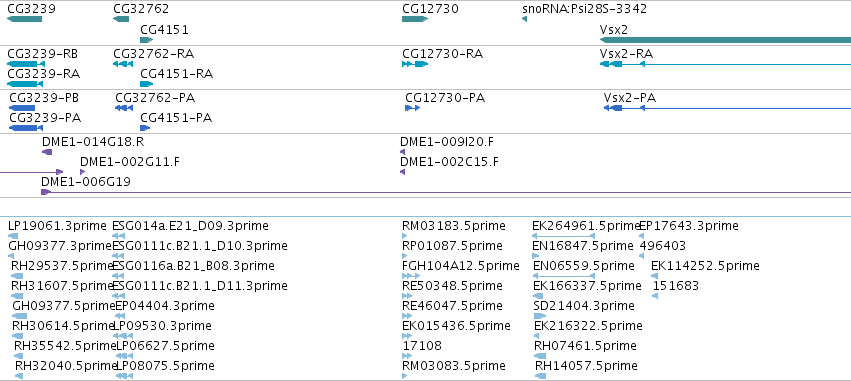Click the DME1-002G11.F label
The width and height of the screenshot is (851, 381).
click(130, 162)
